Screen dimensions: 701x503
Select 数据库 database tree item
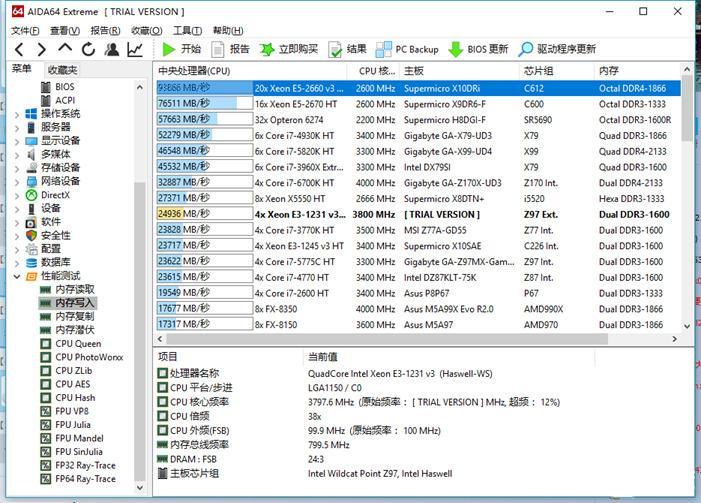(x=48, y=262)
